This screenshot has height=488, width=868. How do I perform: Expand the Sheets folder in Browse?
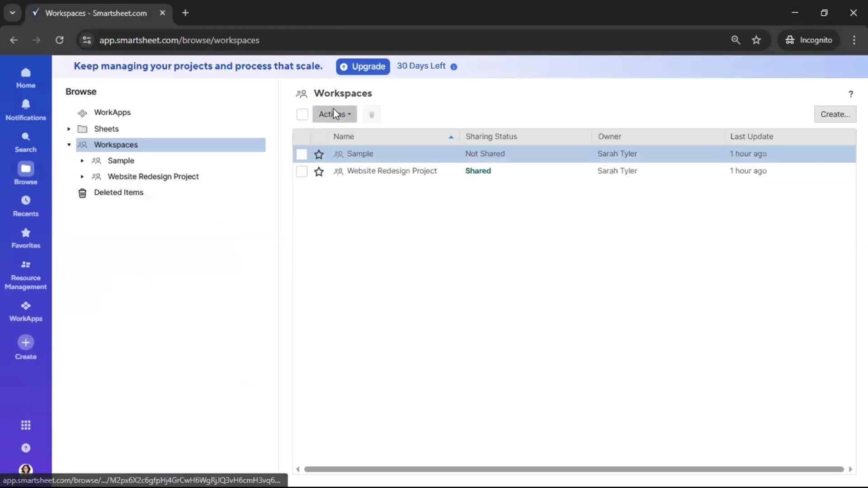click(69, 129)
